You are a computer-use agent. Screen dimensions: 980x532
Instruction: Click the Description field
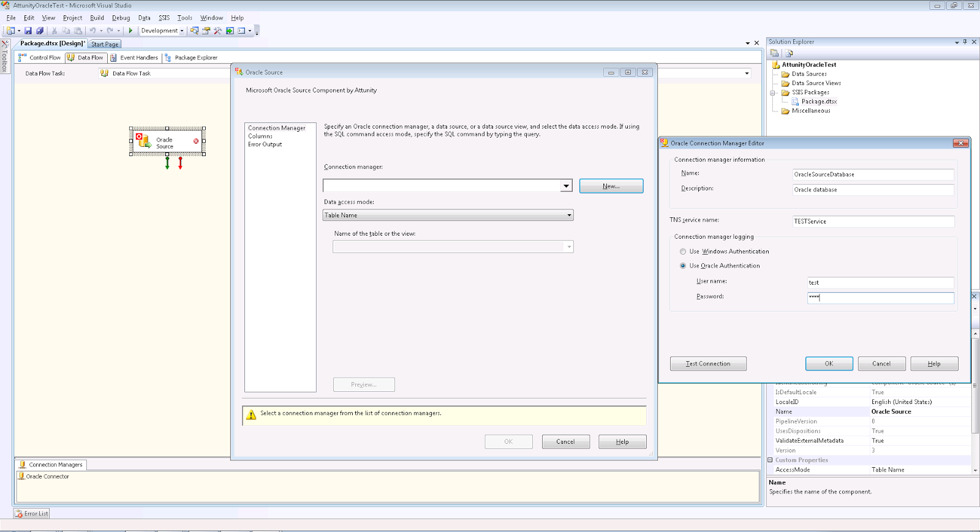point(873,190)
